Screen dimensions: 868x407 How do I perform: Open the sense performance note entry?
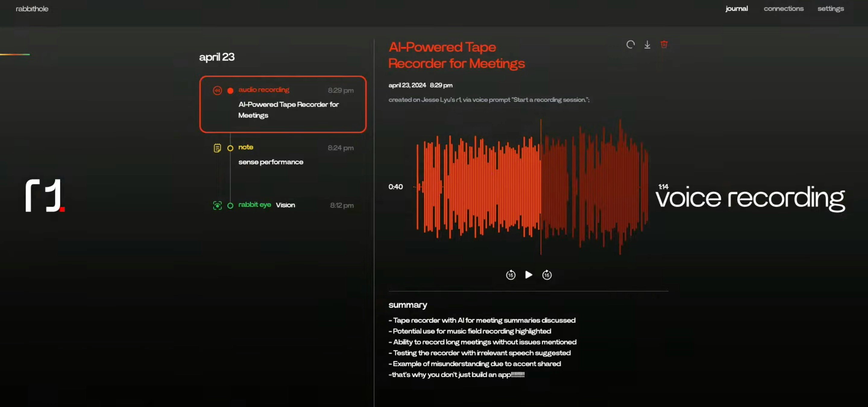tap(283, 155)
